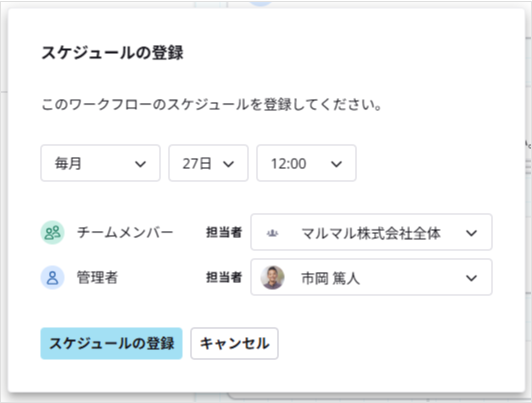Click the blue スケジュールの登録 button
The width and height of the screenshot is (532, 403).
(111, 343)
